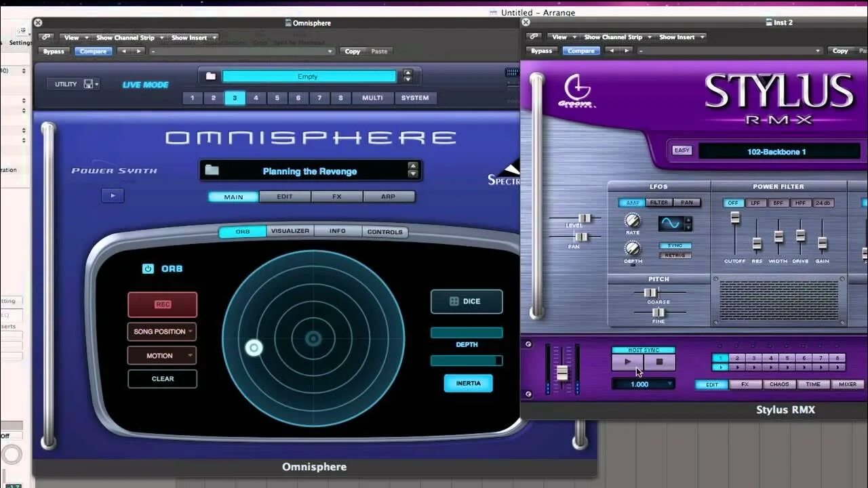Toggle the 24 db filter slope button

[x=823, y=203]
